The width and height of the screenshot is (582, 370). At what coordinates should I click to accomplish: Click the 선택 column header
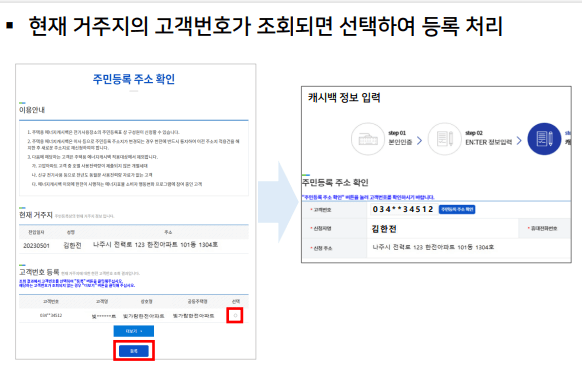[236, 301]
